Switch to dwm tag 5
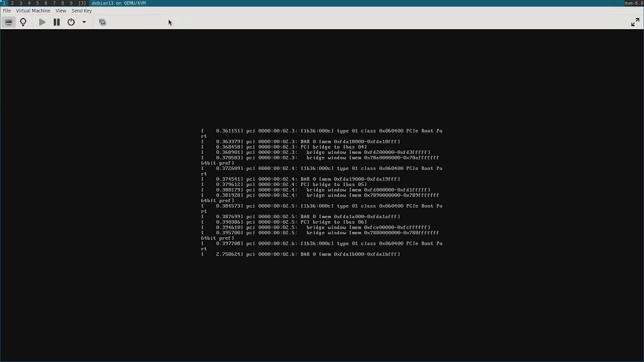Image resolution: width=644 pixels, height=362 pixels. click(x=37, y=3)
